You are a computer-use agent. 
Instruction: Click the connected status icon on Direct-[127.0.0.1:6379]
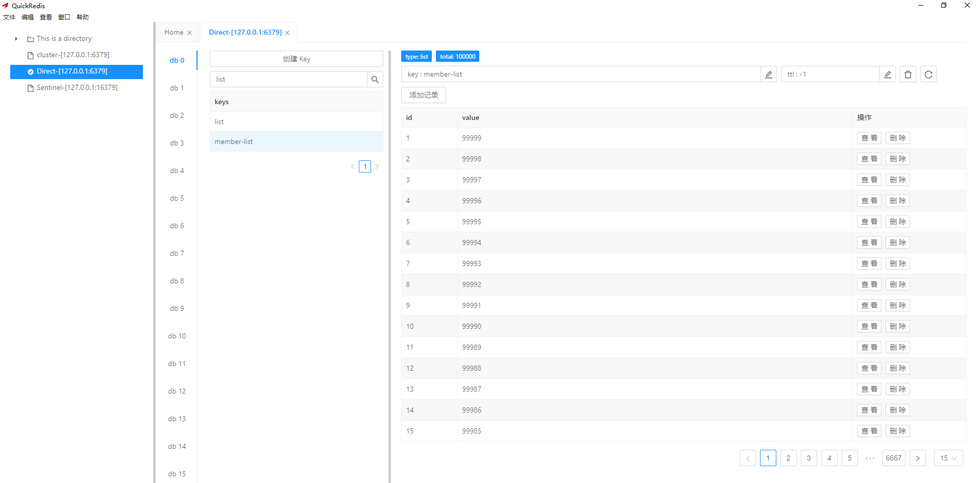pos(30,71)
